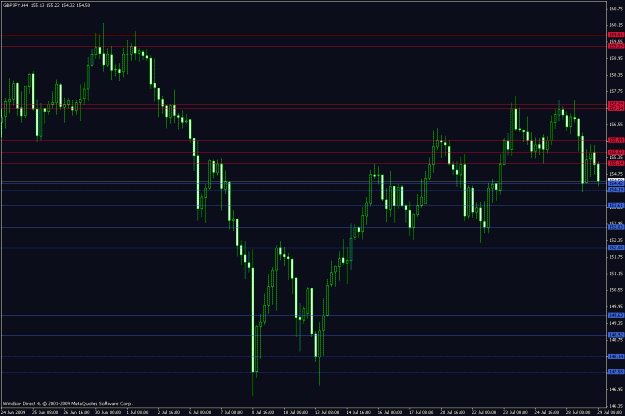625x416 pixels.
Task: Click the 160.15 price scale label
Action: coord(616,25)
